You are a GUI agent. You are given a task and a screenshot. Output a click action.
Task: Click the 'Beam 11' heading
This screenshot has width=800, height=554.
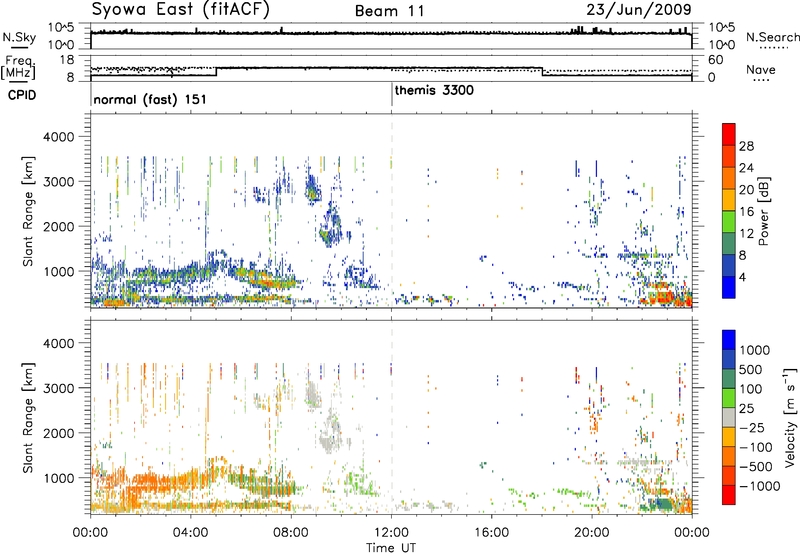(x=390, y=11)
